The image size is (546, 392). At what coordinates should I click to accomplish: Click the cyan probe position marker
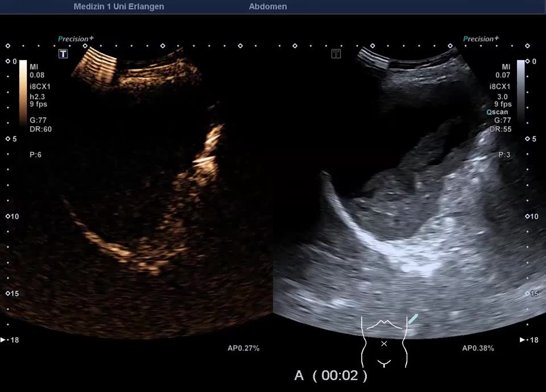[x=413, y=319]
